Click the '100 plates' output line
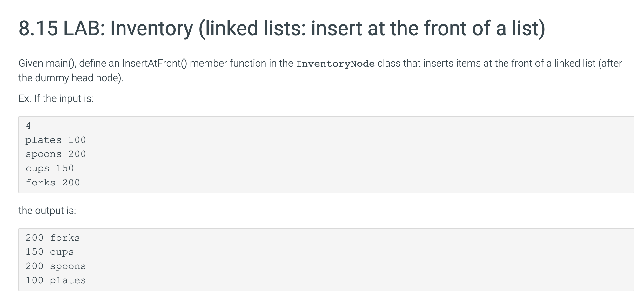Screen dimensions: 644x295 click(56, 280)
